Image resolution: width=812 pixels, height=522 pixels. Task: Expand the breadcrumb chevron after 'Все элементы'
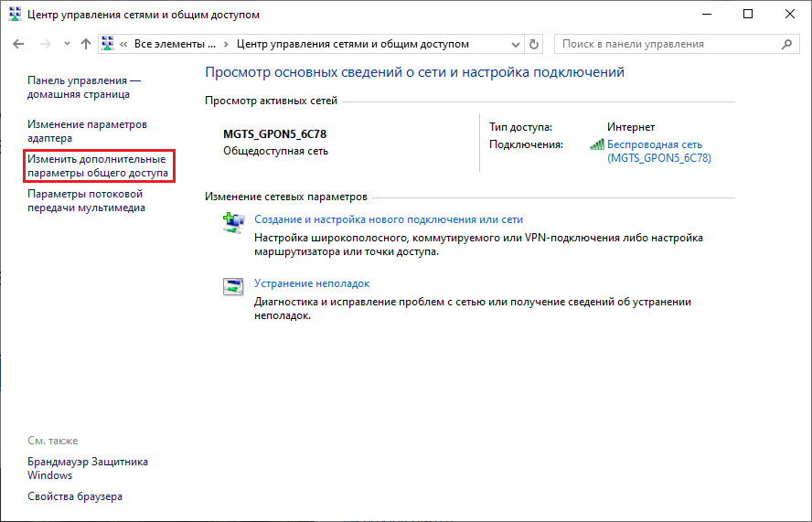click(x=227, y=44)
